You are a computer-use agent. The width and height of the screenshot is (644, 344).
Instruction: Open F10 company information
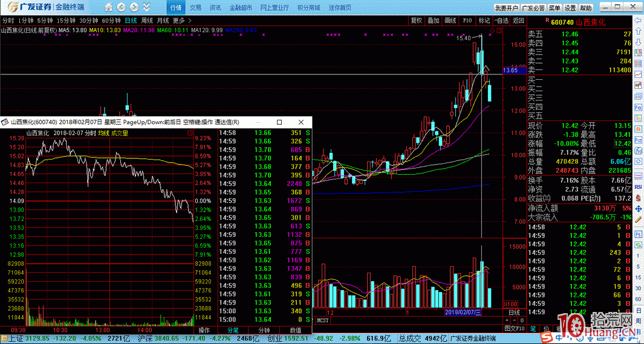(467, 20)
